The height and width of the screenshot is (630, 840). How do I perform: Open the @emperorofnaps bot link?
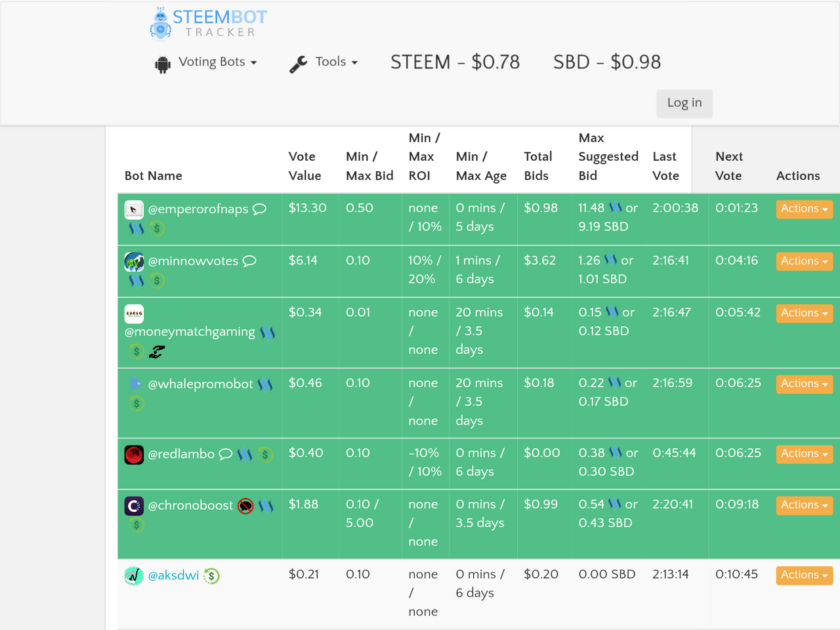(x=198, y=209)
